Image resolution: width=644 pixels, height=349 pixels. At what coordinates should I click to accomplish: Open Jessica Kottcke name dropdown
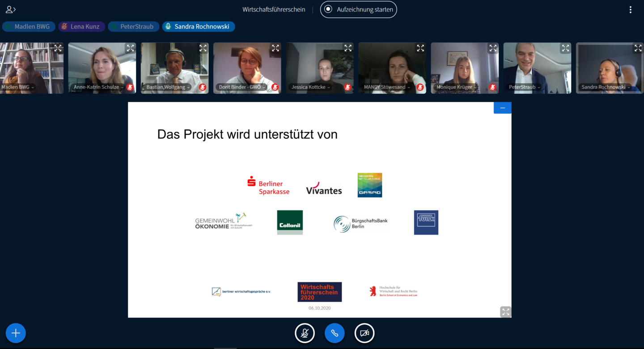[x=311, y=87]
